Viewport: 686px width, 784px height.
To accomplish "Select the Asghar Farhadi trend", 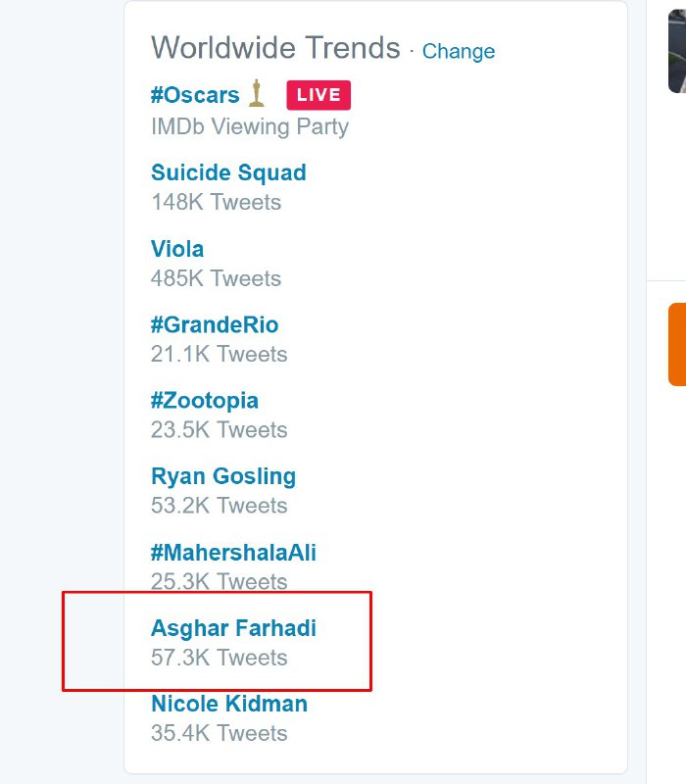I will 233,628.
